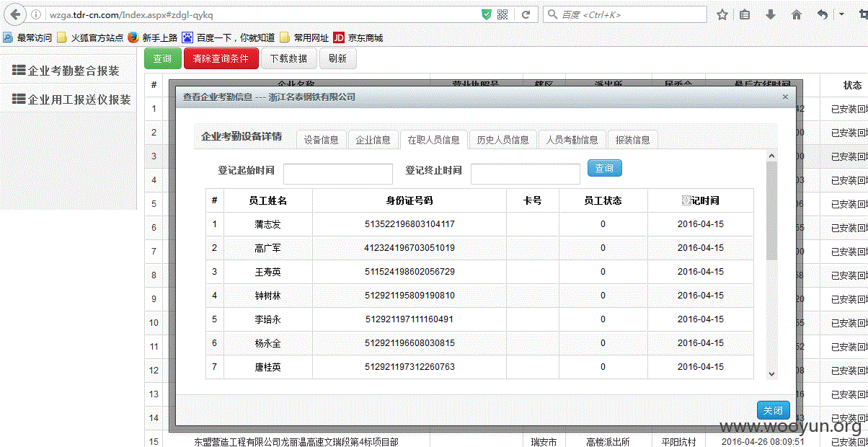868x447 pixels.
Task: Click the red 清除查询条件 button
Action: pyautogui.click(x=221, y=58)
